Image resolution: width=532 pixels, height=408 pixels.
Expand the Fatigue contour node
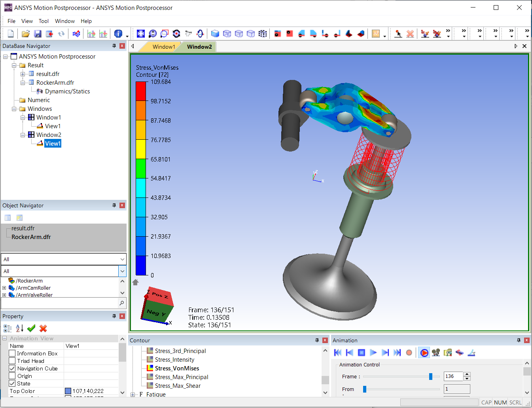pyautogui.click(x=133, y=395)
